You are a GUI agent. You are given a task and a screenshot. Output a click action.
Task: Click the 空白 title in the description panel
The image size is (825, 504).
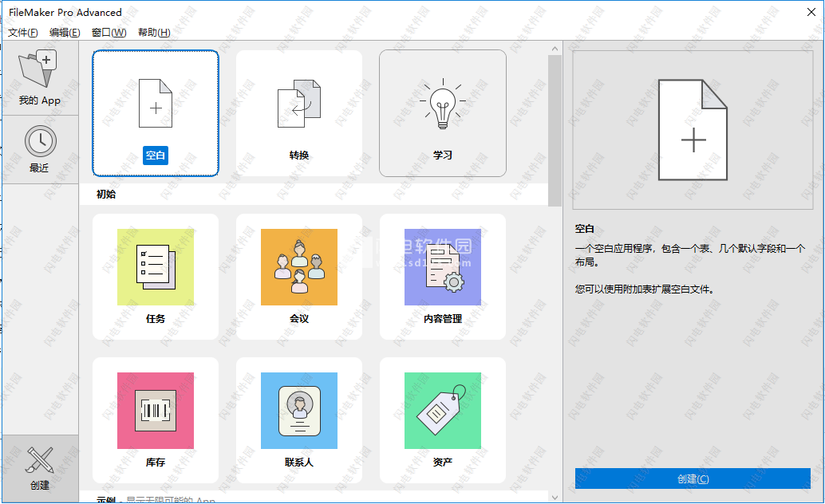pyautogui.click(x=585, y=229)
